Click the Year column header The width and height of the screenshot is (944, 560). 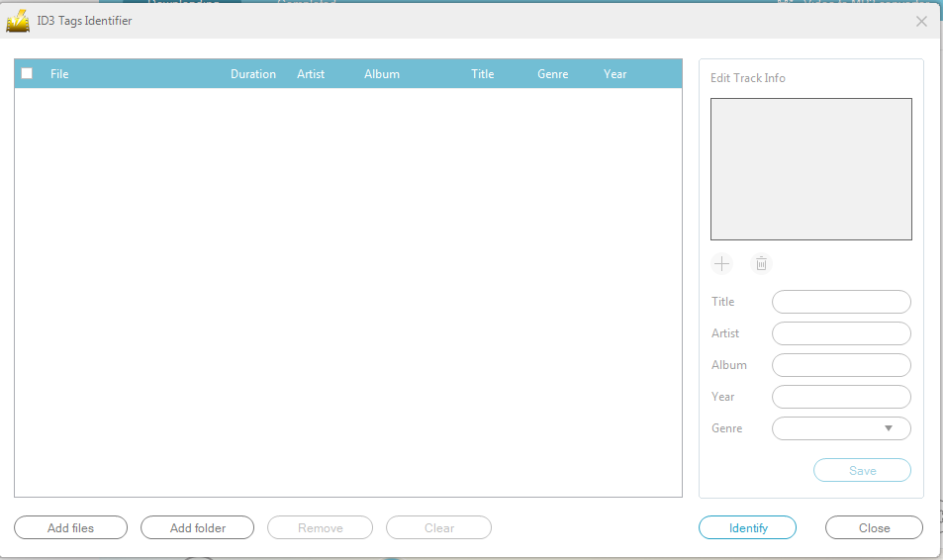coord(615,74)
